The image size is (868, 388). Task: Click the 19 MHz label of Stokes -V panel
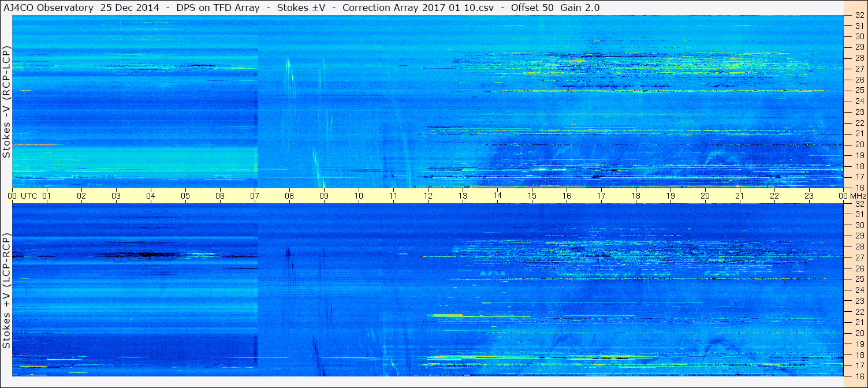tap(859, 155)
